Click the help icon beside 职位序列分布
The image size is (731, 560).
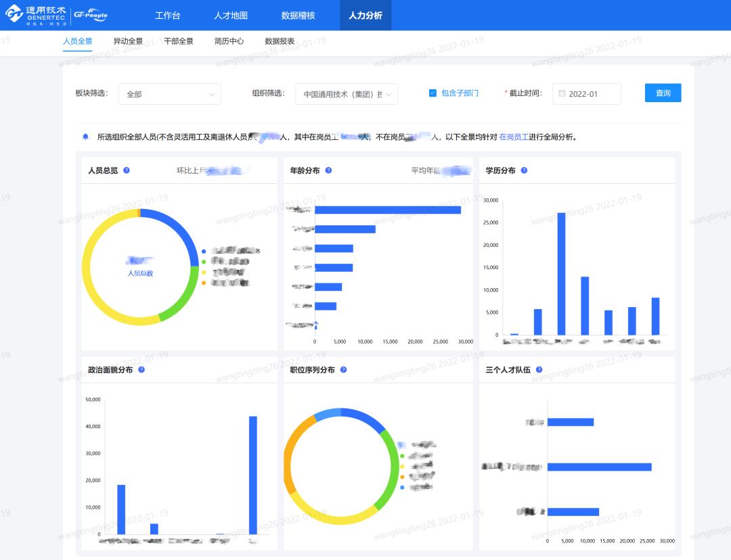pyautogui.click(x=343, y=370)
